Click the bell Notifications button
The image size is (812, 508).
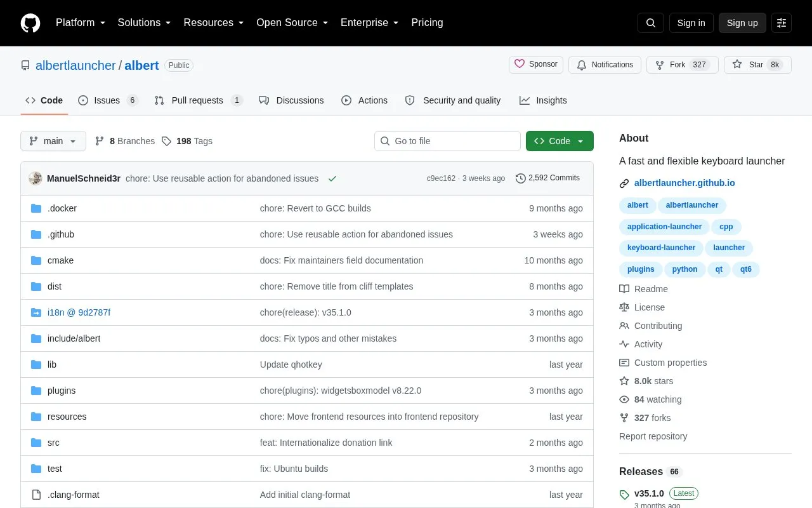(605, 65)
